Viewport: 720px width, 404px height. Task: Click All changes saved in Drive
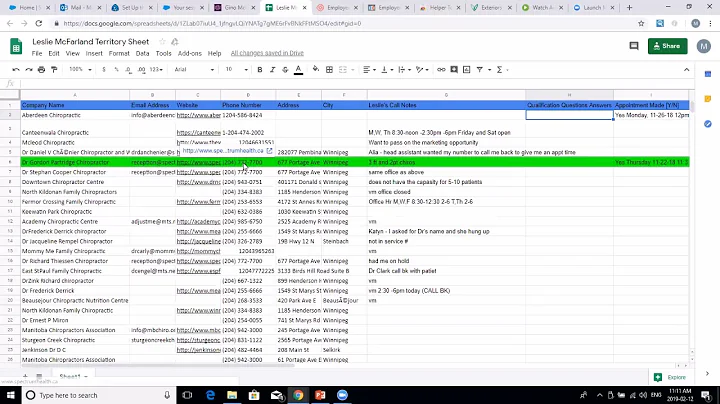coord(267,53)
